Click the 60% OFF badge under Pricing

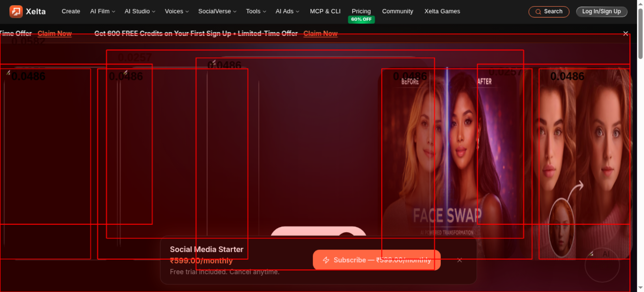(x=361, y=19)
